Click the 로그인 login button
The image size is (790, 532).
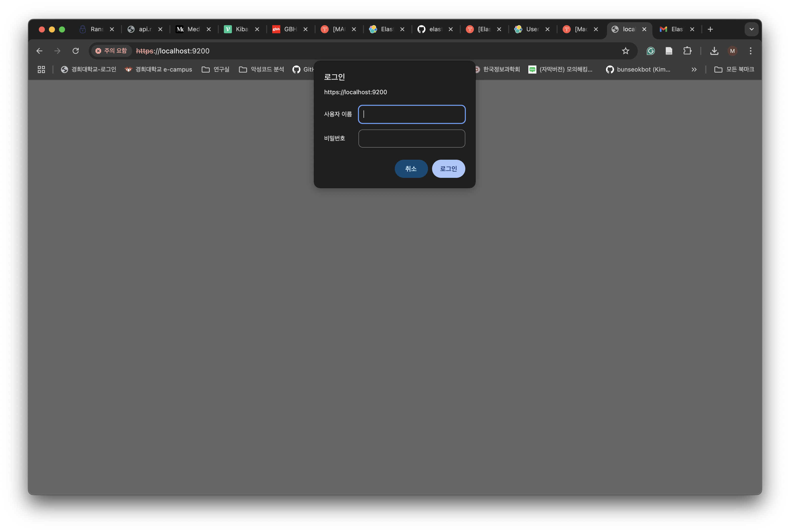(x=448, y=169)
